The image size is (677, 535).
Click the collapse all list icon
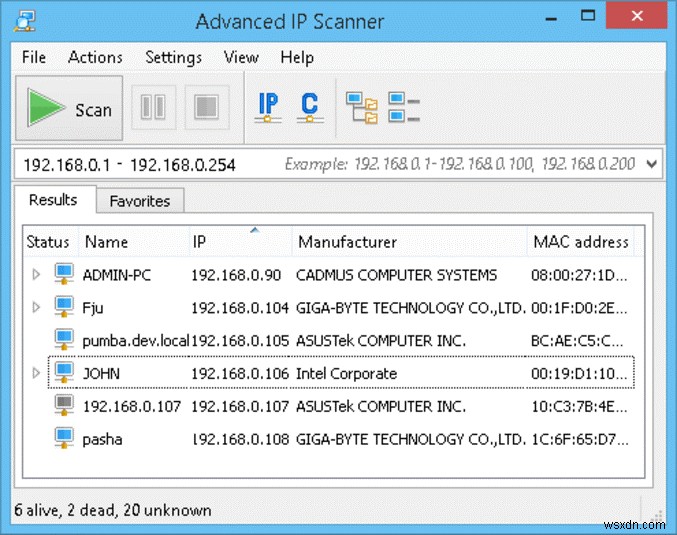[403, 107]
